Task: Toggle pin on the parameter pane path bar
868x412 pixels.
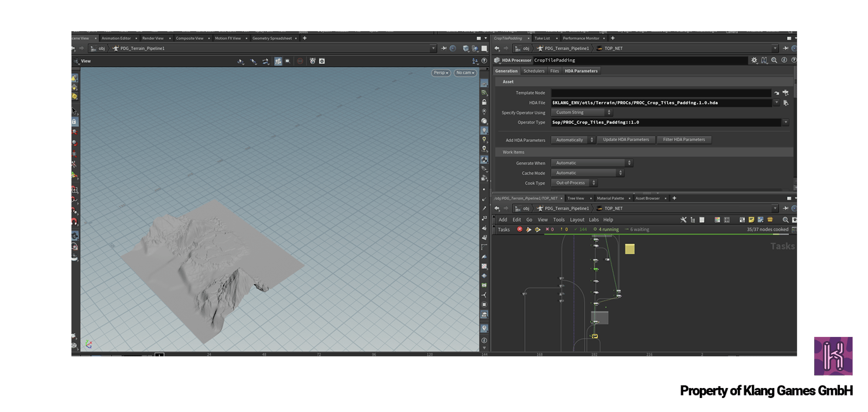Action: 785,49
